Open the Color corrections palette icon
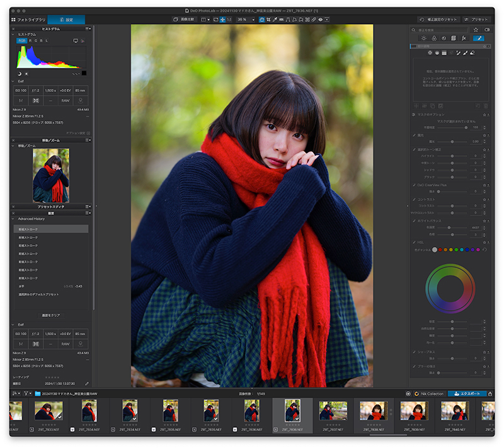 (434, 38)
